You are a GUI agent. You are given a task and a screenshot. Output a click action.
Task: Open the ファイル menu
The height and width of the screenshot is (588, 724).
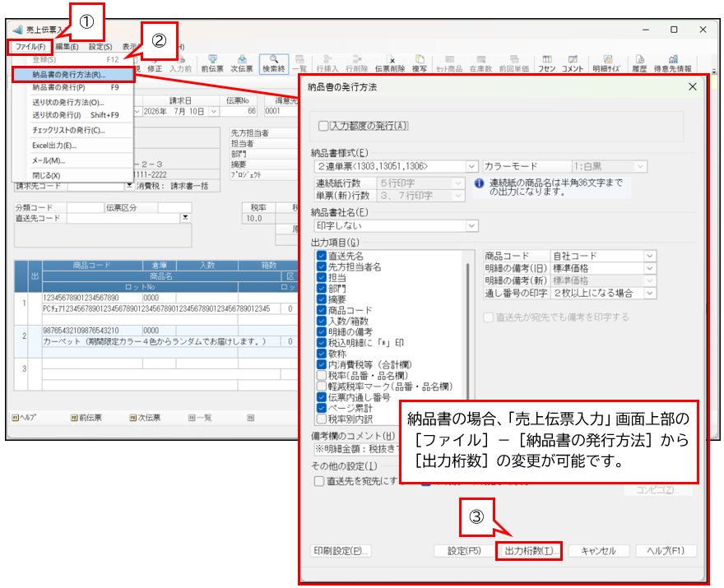pyautogui.click(x=30, y=47)
